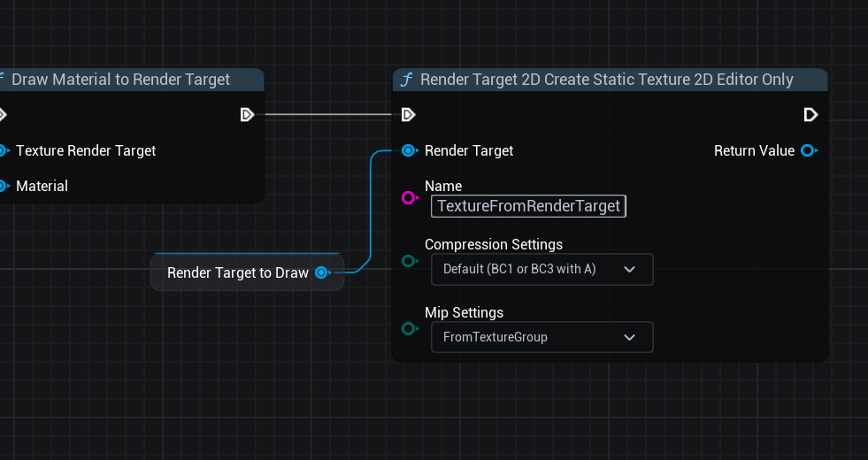Click the Draw Material node's input execution pin
Viewport: 868px width, 460px height.
(3, 115)
